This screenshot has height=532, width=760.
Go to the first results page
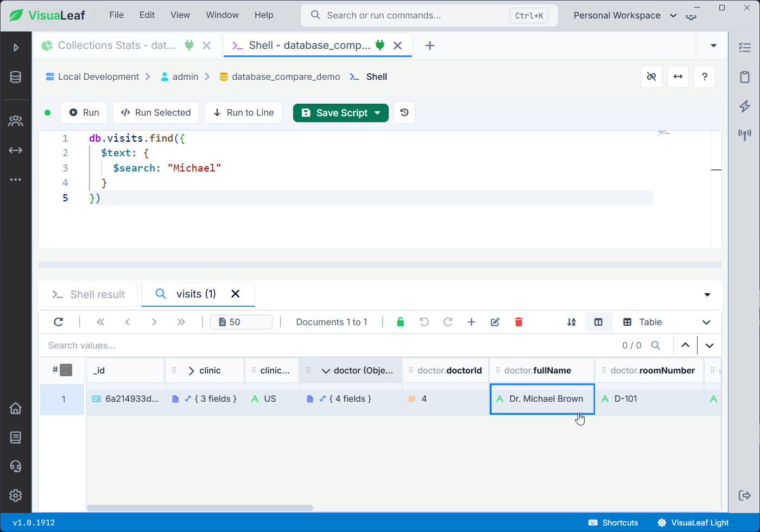point(100,322)
